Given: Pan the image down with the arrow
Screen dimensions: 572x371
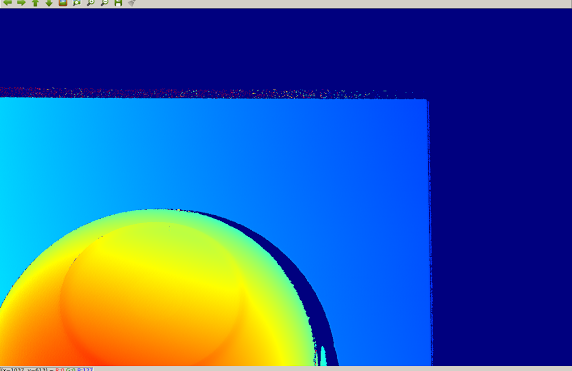Looking at the screenshot, I should (x=49, y=3).
